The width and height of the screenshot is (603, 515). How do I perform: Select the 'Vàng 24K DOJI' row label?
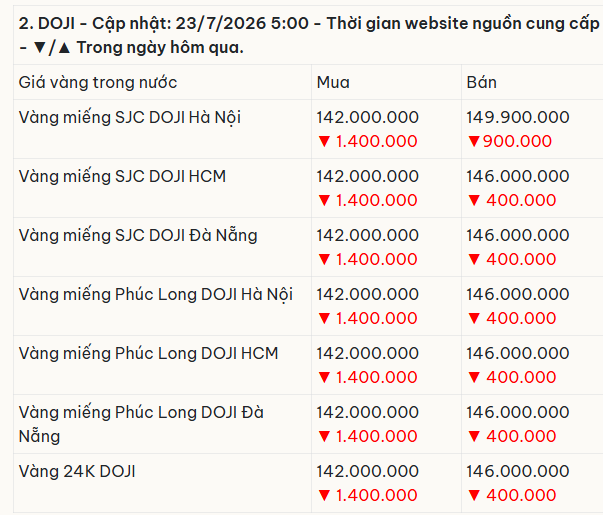[77, 471]
